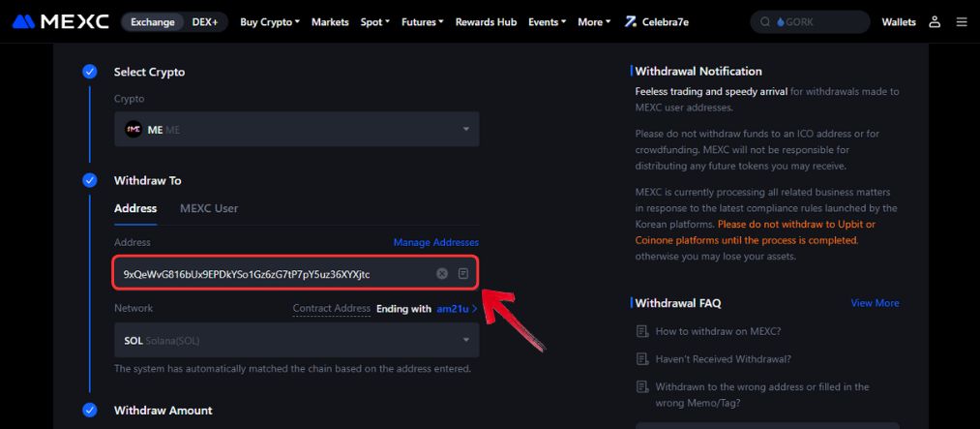Click document icon beside Haven't Received Withdrawal

641,359
